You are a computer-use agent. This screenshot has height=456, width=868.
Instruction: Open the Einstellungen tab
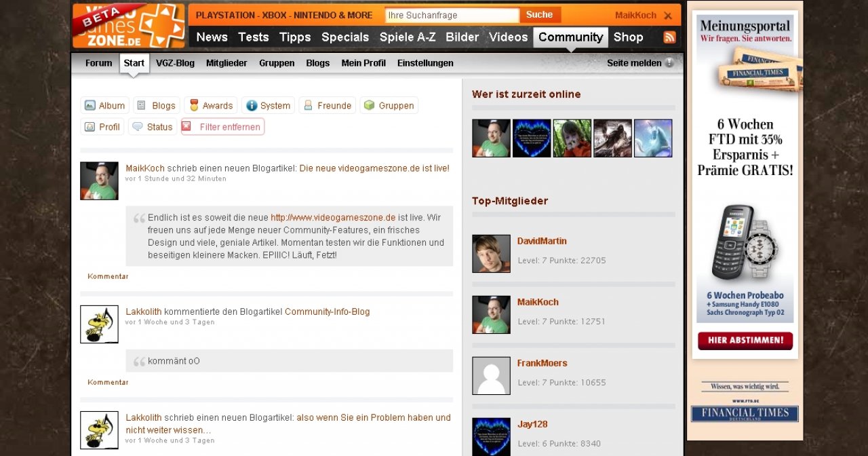click(425, 63)
